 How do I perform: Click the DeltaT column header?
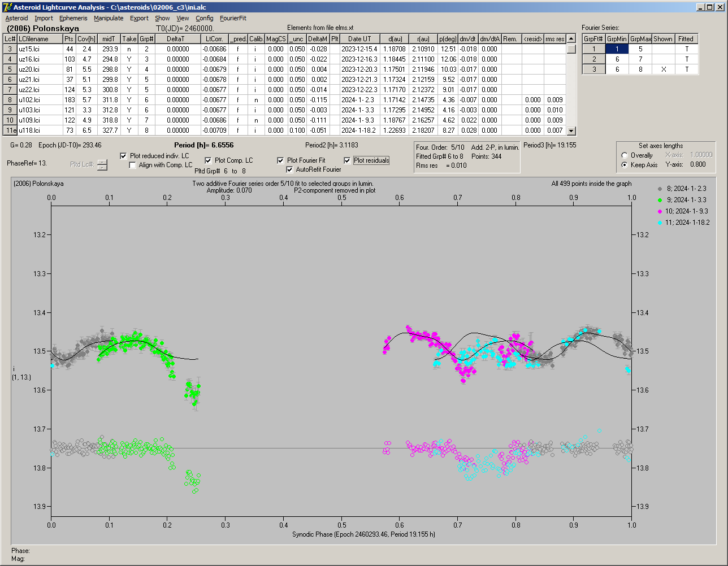point(178,39)
